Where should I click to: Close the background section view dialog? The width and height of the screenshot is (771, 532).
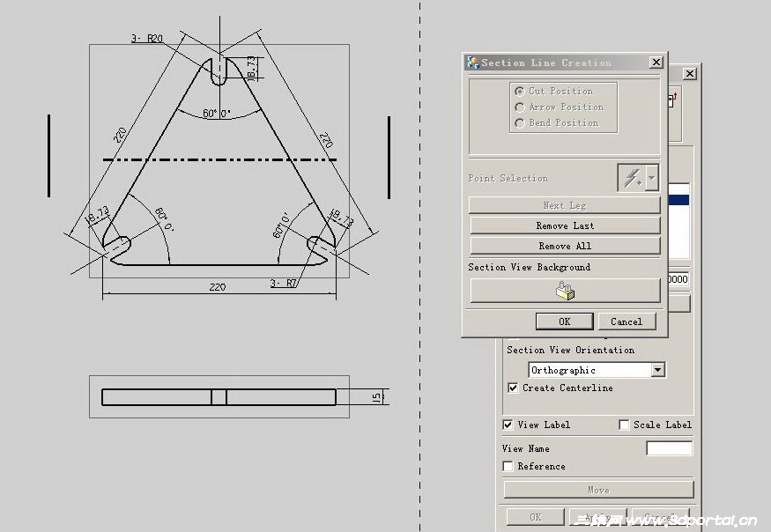pos(690,73)
